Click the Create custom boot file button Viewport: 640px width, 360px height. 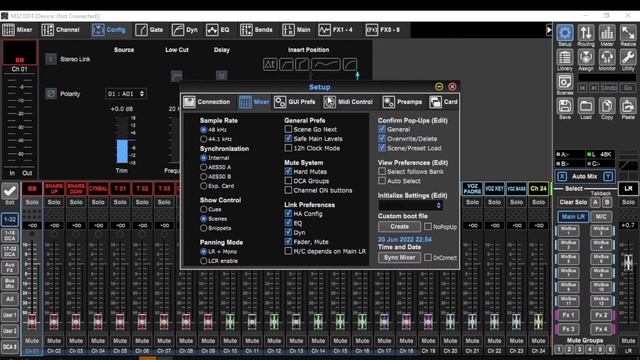399,227
